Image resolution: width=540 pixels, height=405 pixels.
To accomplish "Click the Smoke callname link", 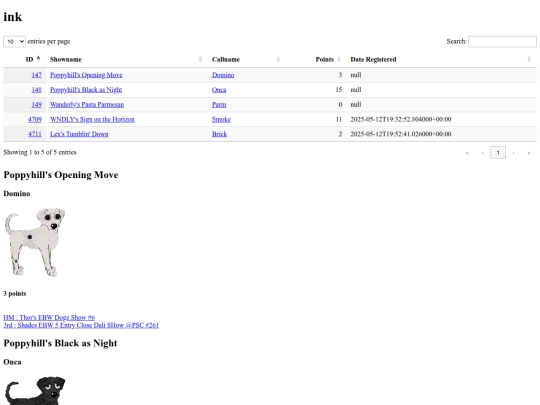I will tap(221, 120).
